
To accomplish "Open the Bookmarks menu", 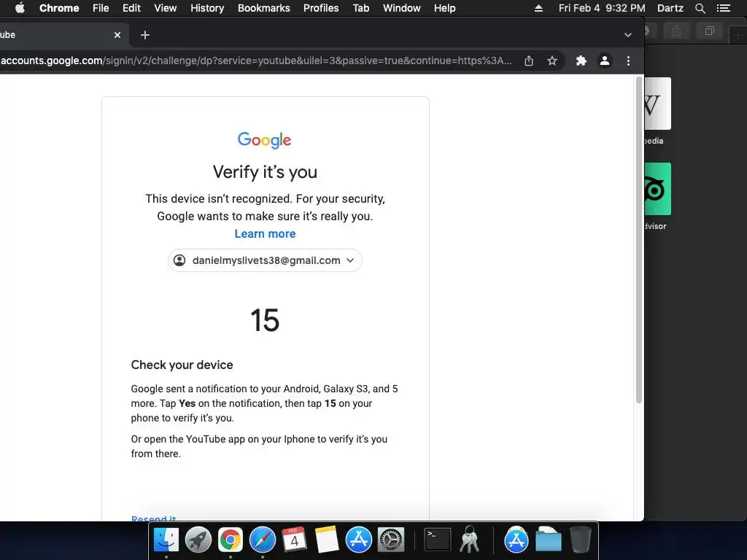I will point(263,8).
